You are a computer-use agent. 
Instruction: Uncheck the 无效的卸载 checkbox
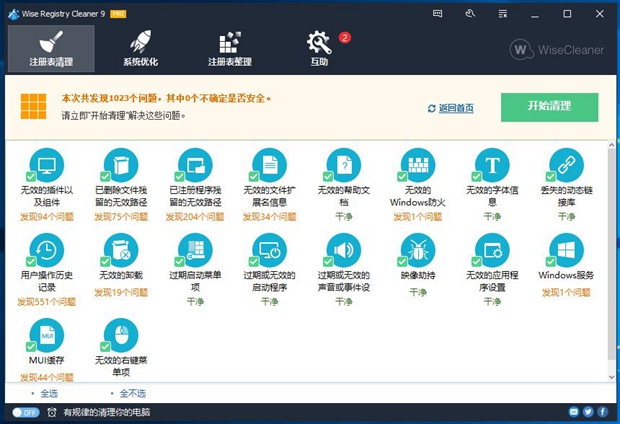click(x=105, y=261)
